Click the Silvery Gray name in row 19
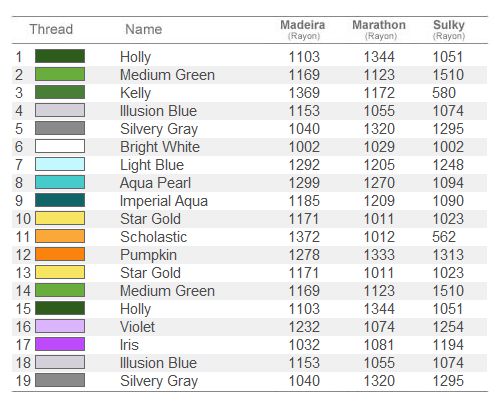 pos(159,381)
